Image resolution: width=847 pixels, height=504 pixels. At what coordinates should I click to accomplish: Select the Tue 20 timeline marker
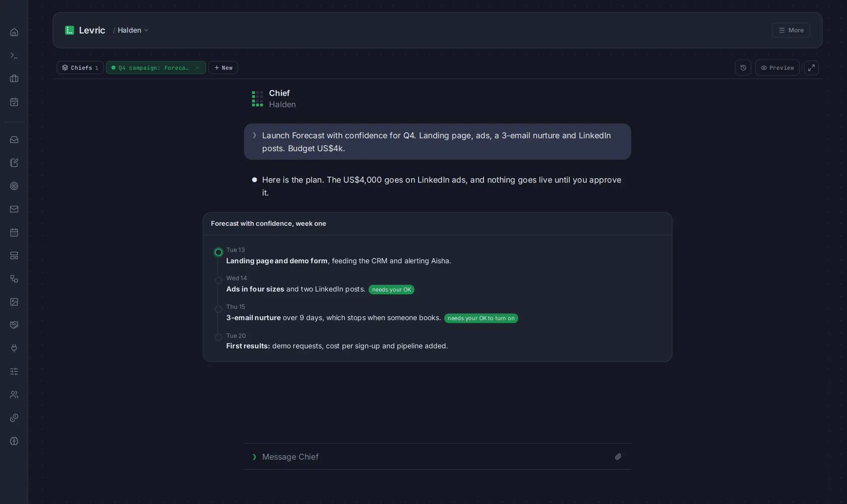pyautogui.click(x=219, y=337)
